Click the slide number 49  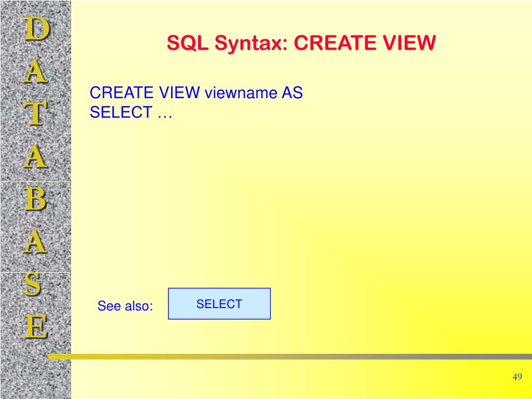517,377
